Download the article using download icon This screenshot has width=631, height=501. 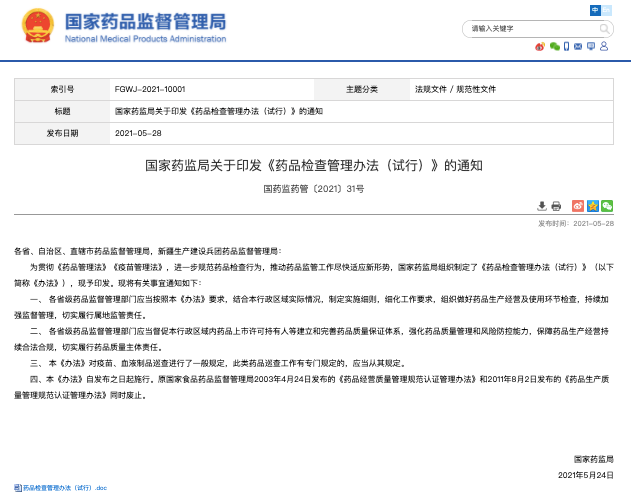point(542,205)
